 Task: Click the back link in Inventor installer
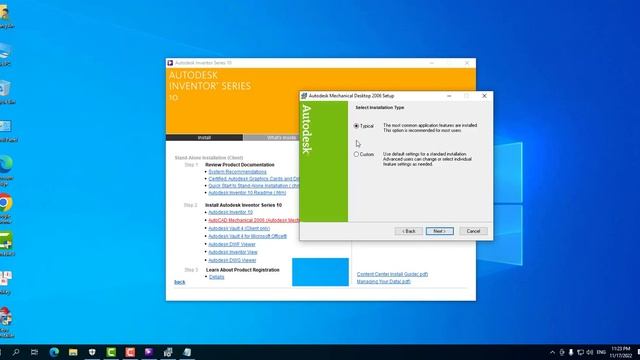[x=180, y=282]
